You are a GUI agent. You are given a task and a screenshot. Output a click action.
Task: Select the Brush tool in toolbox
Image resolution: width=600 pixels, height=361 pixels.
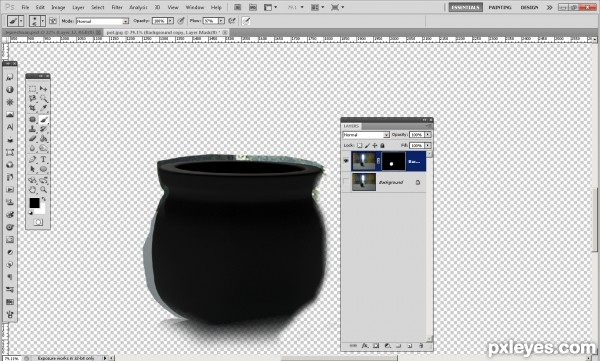pos(43,119)
